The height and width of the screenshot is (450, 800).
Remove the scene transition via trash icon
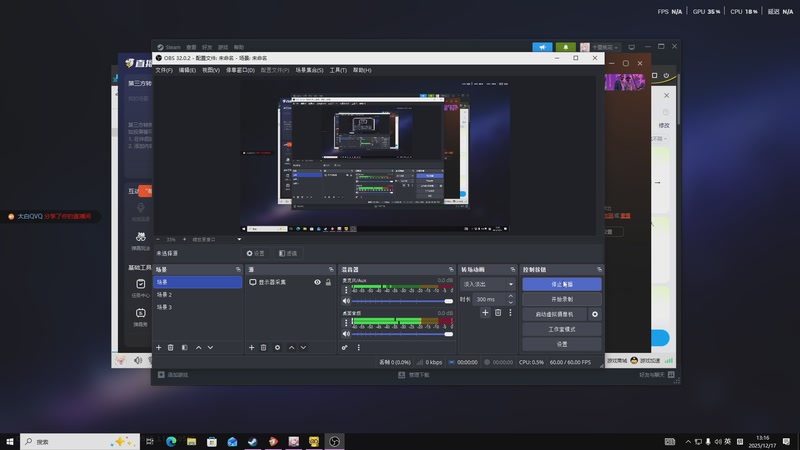pos(498,313)
